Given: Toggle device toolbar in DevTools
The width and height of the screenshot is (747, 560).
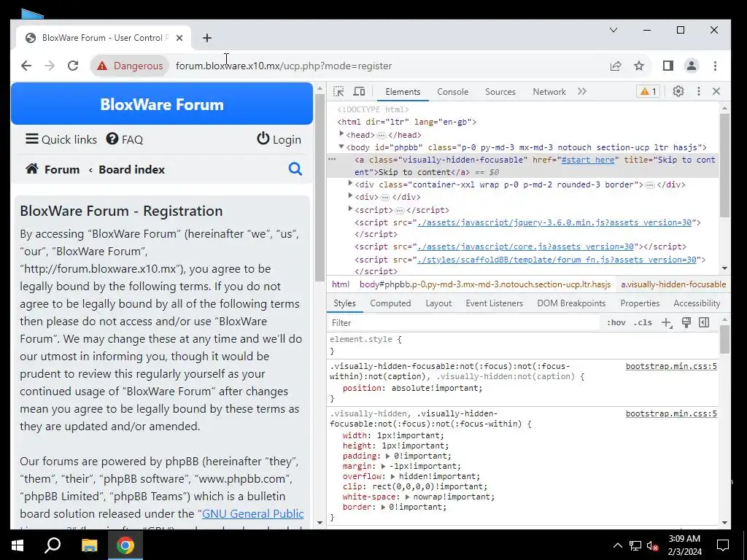Looking at the screenshot, I should tap(359, 91).
